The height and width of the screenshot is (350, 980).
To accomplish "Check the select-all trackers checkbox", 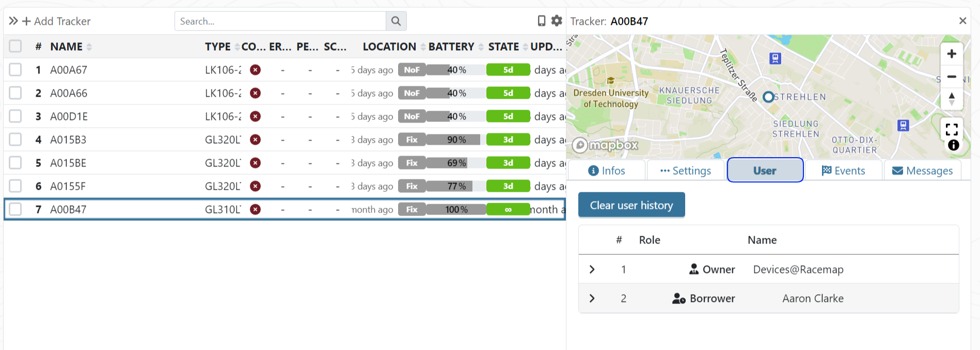I will point(15,47).
